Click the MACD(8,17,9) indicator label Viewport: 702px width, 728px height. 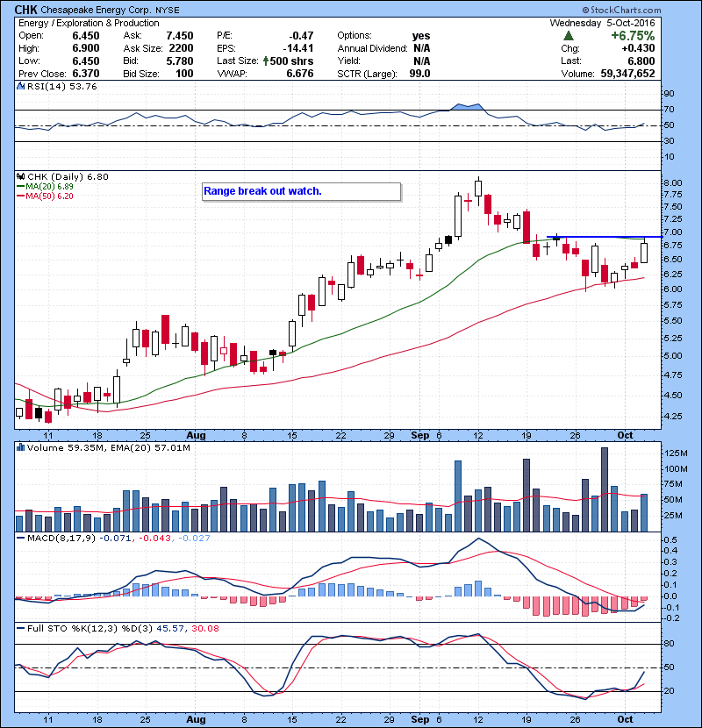pos(61,539)
